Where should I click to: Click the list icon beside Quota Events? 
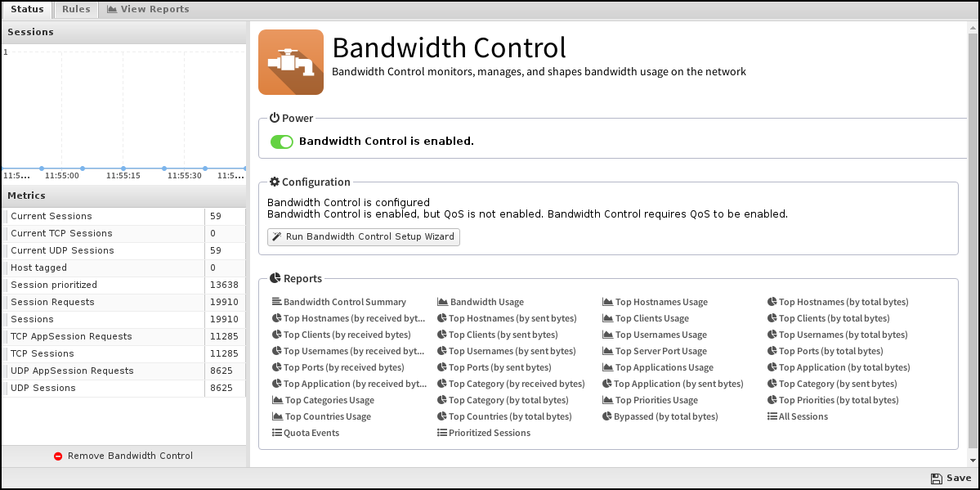(275, 432)
